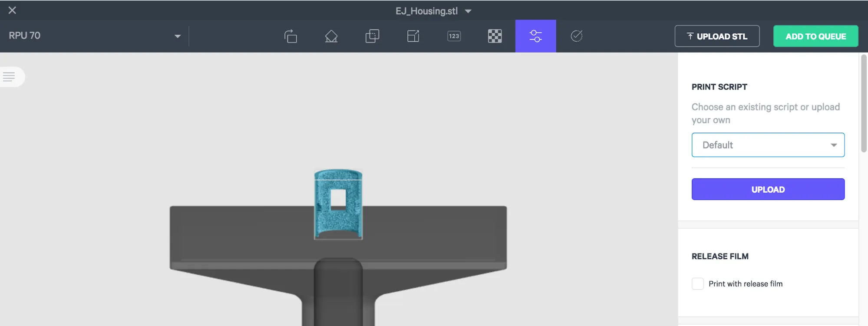
Task: Open the EJ_Housing.stl file dropdown arrow
Action: point(468,11)
